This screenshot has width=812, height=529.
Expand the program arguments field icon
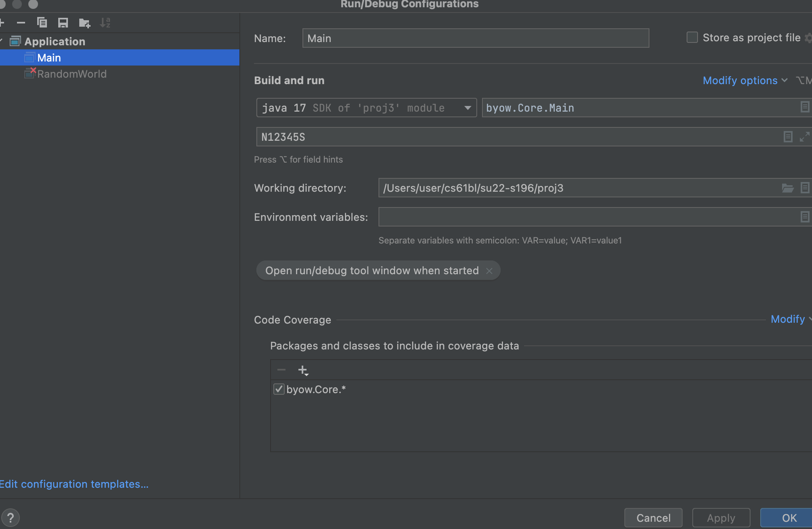point(804,137)
